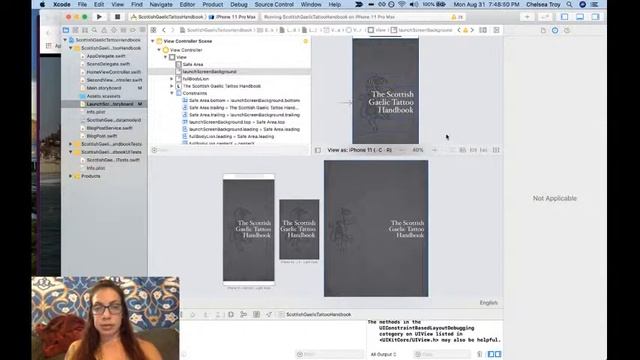Screen dimensions: 640x360
Task: Collapse the ScottishGaeli...dbookUITests group
Action: point(71,152)
